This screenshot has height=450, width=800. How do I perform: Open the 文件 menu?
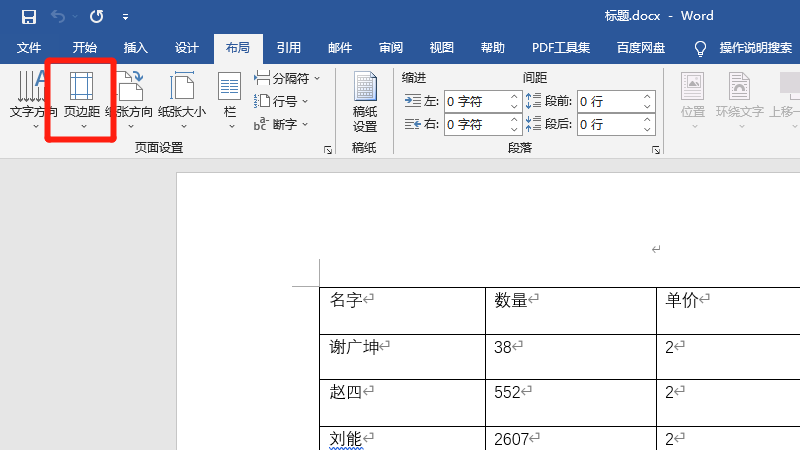pyautogui.click(x=29, y=47)
